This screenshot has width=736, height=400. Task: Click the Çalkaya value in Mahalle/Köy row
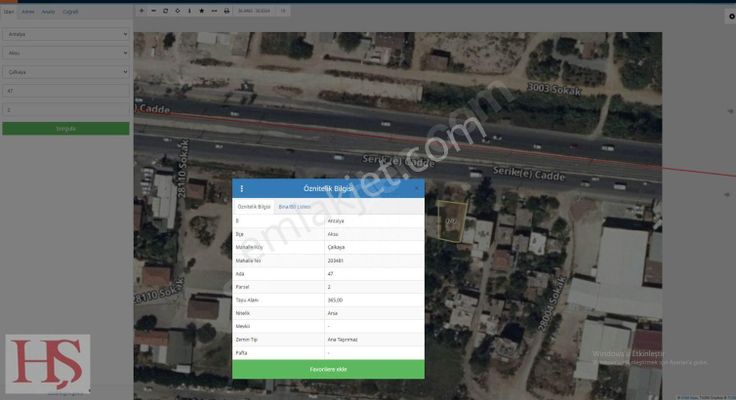[336, 247]
